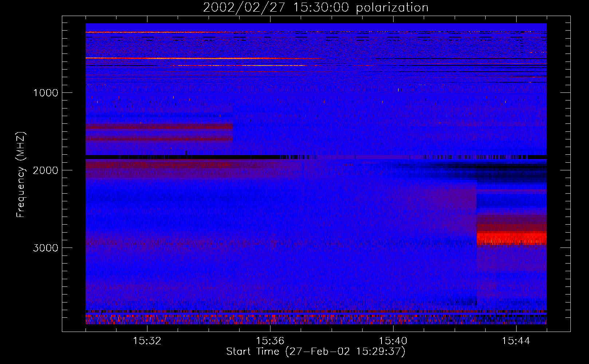Screen dimensions: 589x364
Task: Click the 15:36 time tick label
Action: coord(270,341)
